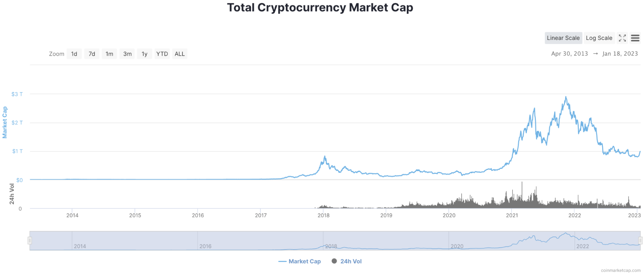Choose the 3m zoom option

127,54
